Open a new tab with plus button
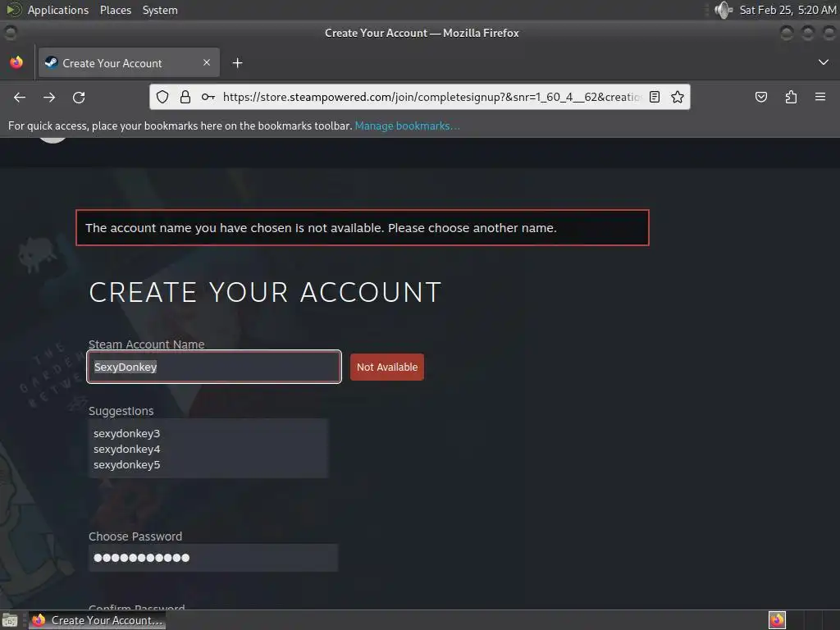Image resolution: width=840 pixels, height=630 pixels. pyautogui.click(x=237, y=63)
